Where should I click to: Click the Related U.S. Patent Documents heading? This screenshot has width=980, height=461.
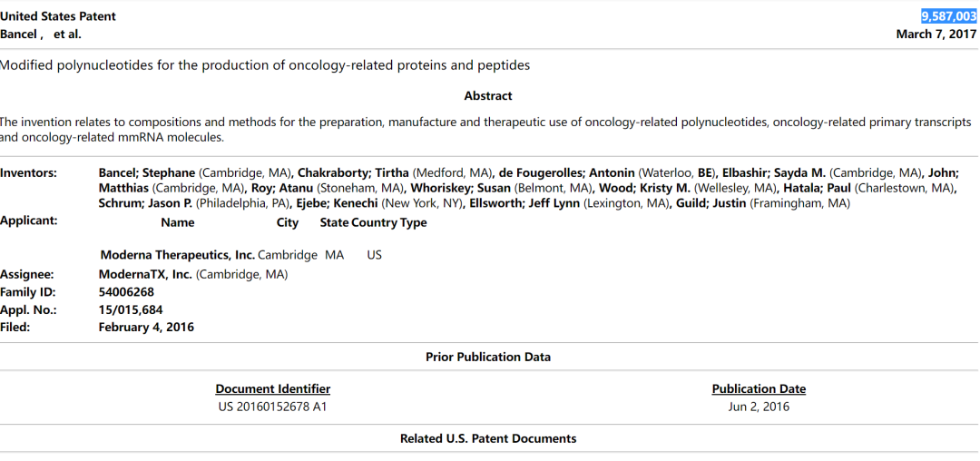(x=488, y=438)
